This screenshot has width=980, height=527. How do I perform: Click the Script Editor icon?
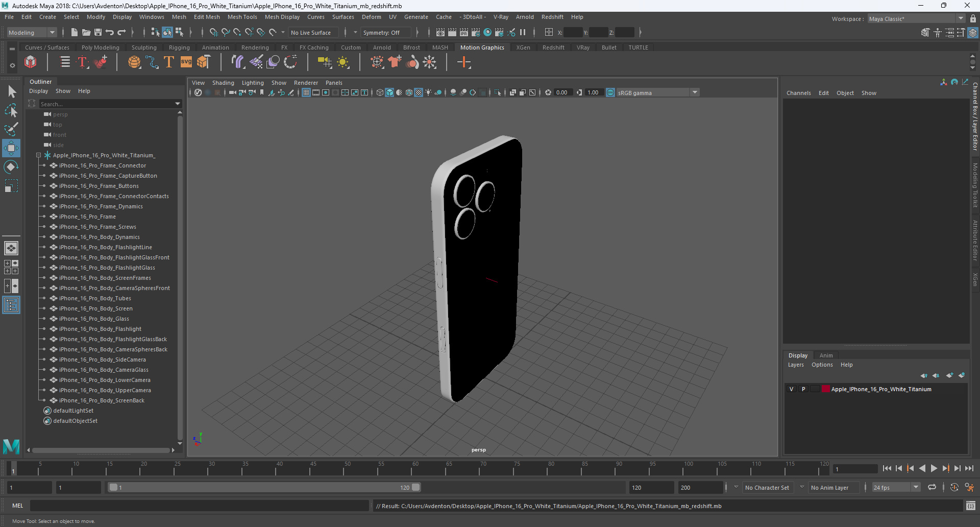tap(971, 506)
